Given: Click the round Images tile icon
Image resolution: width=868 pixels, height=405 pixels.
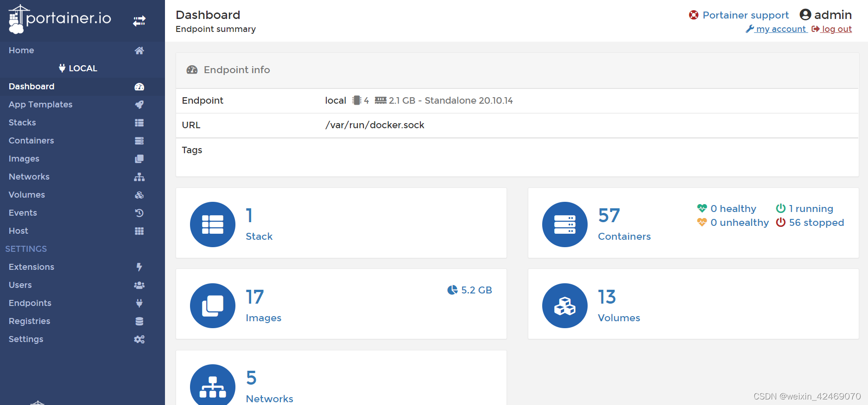Looking at the screenshot, I should (213, 305).
